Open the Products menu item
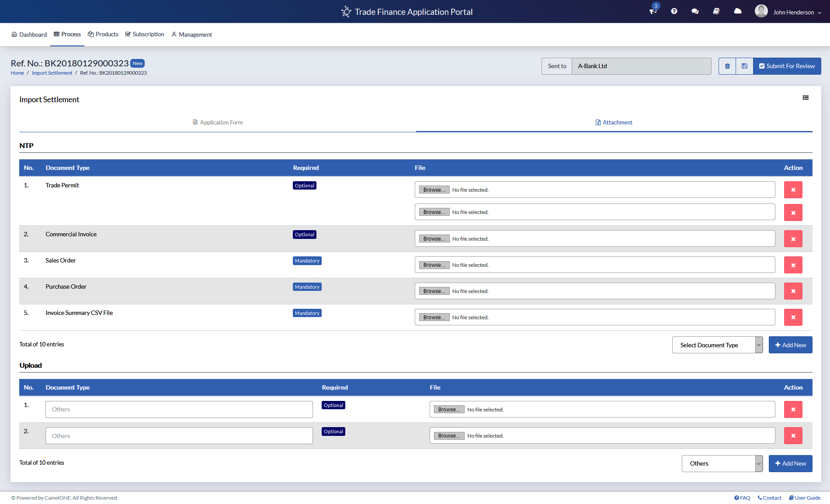Screen dimensions: 830x504 103,35
